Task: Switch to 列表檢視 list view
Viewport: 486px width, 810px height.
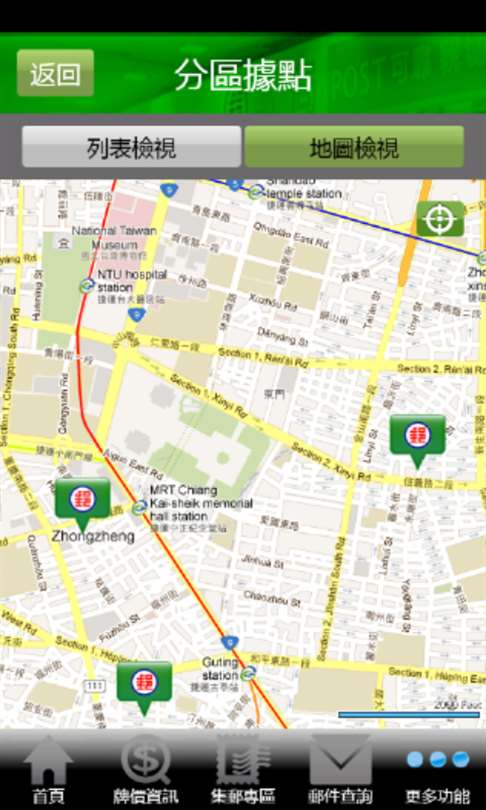Action: [x=131, y=147]
